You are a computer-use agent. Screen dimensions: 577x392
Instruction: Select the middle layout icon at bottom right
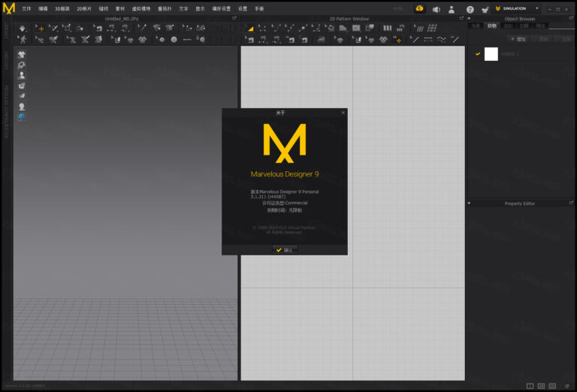[x=541, y=386]
